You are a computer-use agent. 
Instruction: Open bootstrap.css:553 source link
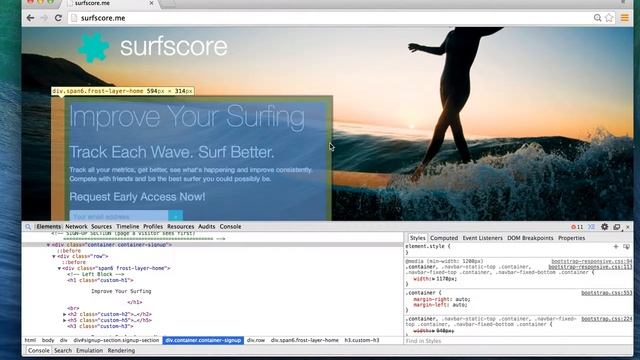607,293
